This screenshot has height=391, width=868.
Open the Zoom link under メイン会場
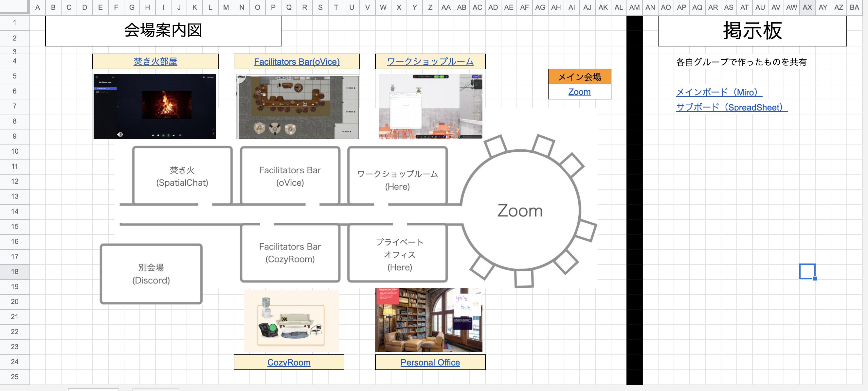pyautogui.click(x=579, y=92)
